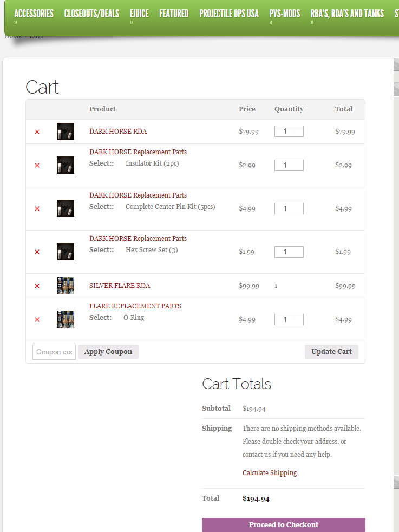The height and width of the screenshot is (532, 399).
Task: Open SILVER FLARE RDA product thumbnail
Action: [x=66, y=286]
